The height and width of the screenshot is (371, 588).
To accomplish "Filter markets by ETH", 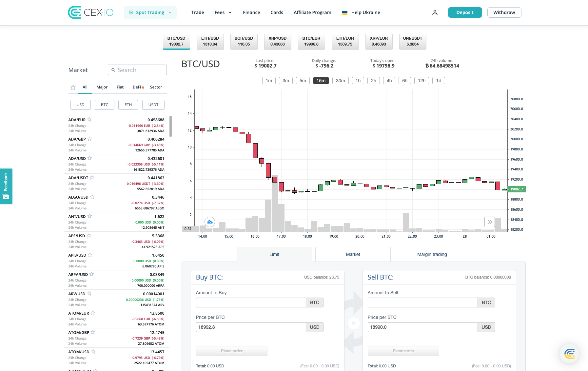I will point(128,105).
